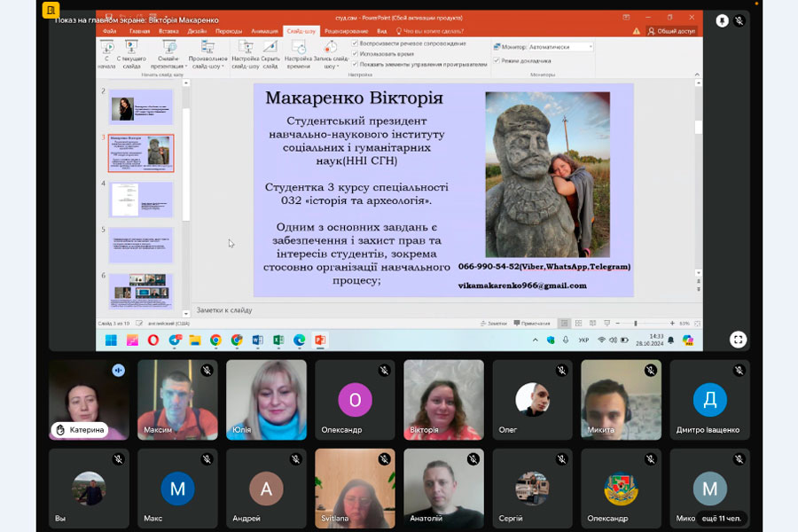This screenshot has height=532, width=798.
Task: Switch to the 'Дизайн' ribbon tab
Action: (x=197, y=30)
